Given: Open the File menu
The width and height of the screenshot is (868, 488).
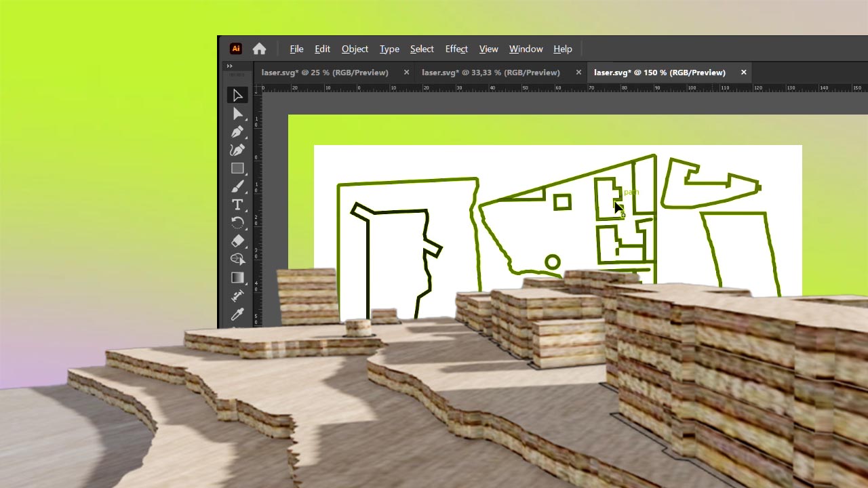Looking at the screenshot, I should tap(296, 49).
